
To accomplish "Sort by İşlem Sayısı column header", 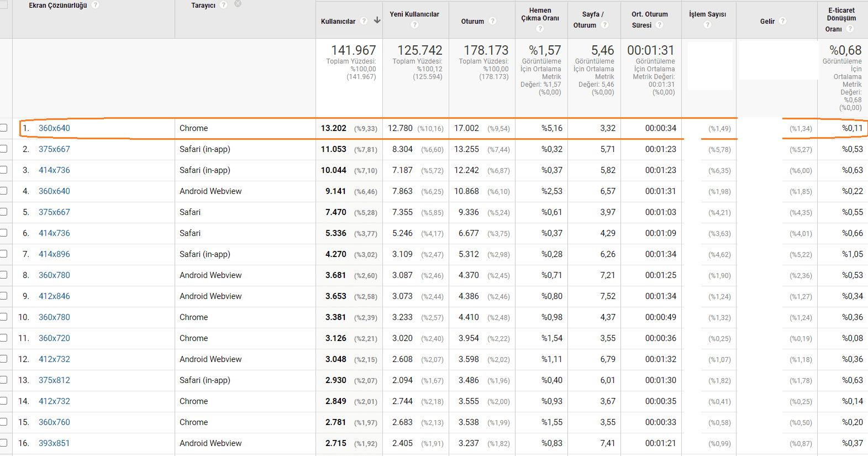I will [x=707, y=14].
